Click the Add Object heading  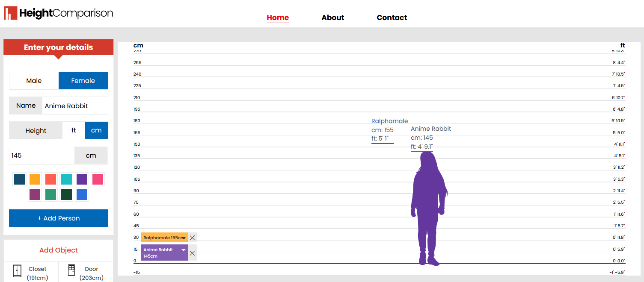59,250
